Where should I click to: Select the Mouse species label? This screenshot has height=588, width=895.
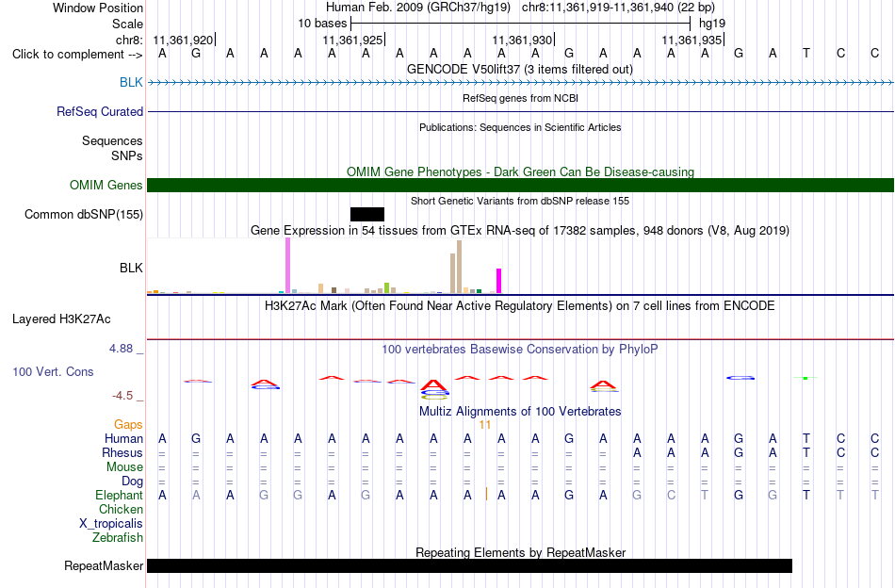click(124, 467)
